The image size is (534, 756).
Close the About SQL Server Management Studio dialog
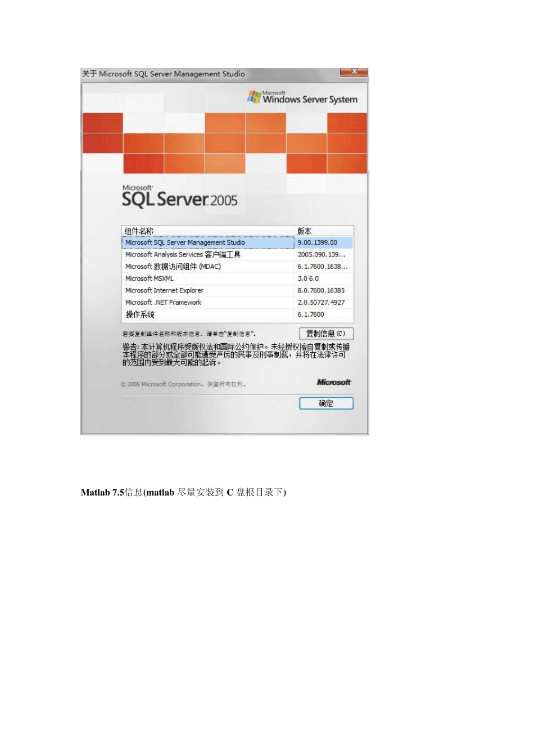pyautogui.click(x=354, y=71)
